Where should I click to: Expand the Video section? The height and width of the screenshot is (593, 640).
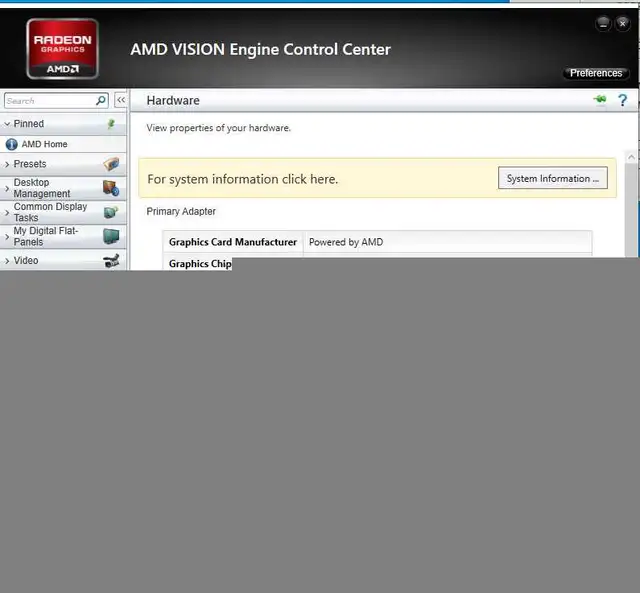[x=7, y=260]
